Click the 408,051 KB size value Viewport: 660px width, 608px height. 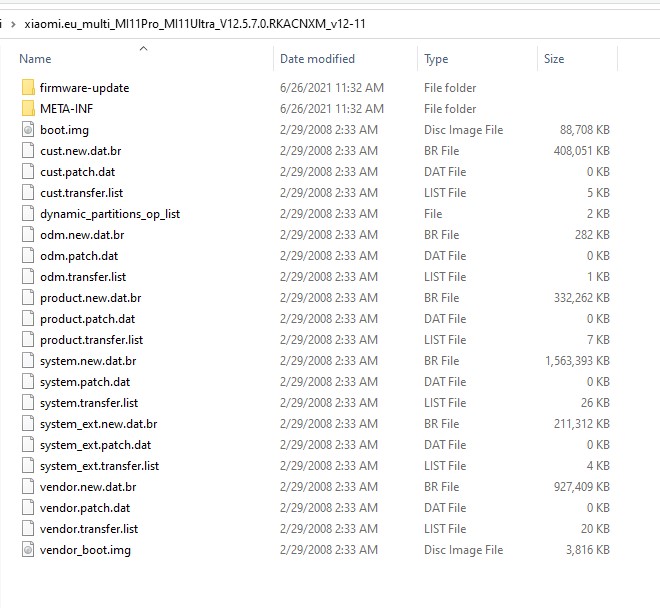[582, 151]
